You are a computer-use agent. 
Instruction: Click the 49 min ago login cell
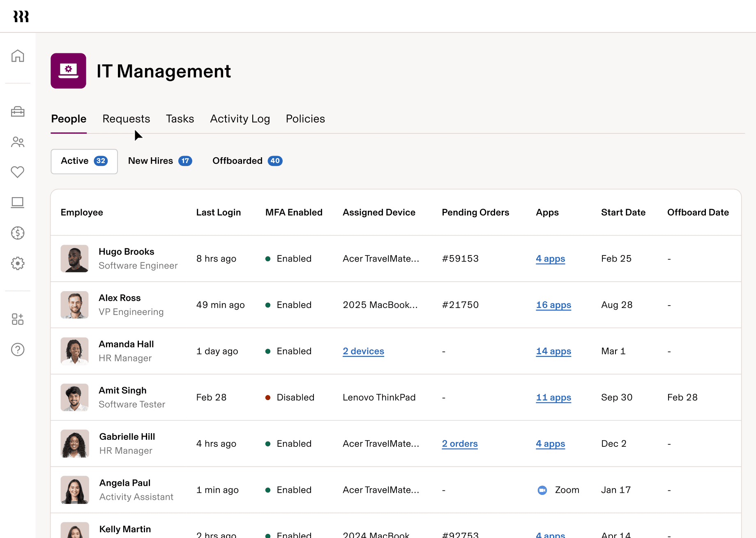click(x=220, y=305)
